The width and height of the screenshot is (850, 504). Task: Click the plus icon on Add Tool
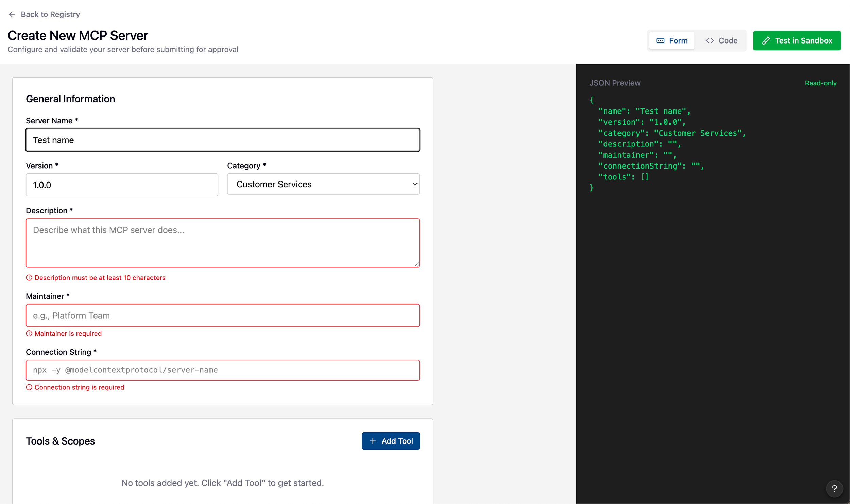coord(373,441)
